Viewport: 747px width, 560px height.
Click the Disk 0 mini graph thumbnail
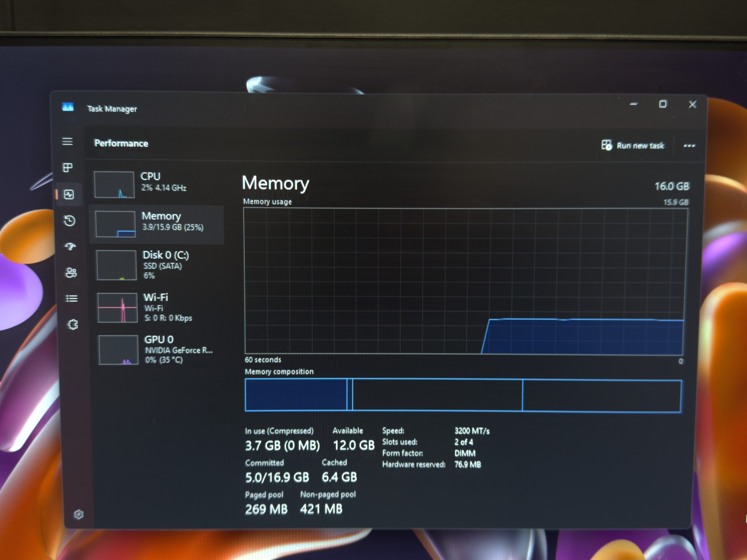point(117,265)
